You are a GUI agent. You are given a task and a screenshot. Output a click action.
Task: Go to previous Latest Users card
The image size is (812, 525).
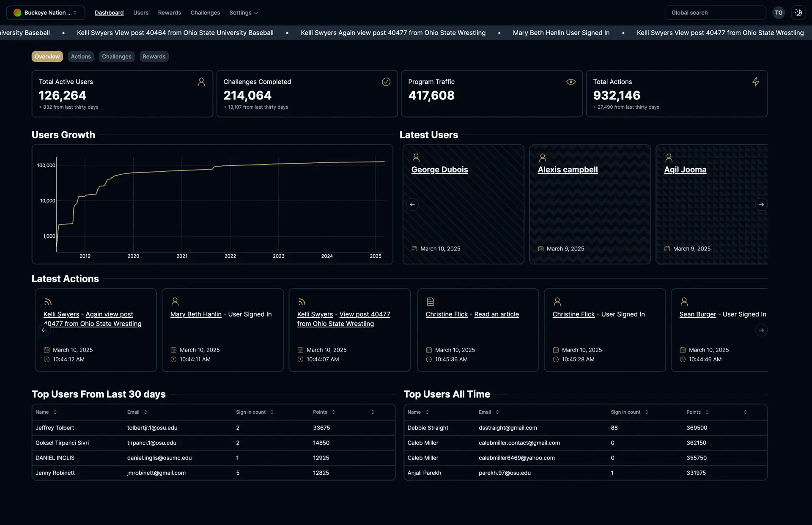pyautogui.click(x=412, y=204)
